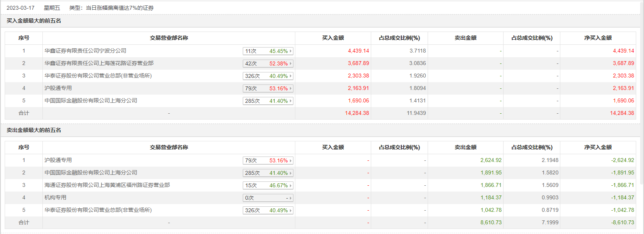Open the 285次 41.40% badge in the sell table
The height and width of the screenshot is (234, 644).
tap(268, 173)
